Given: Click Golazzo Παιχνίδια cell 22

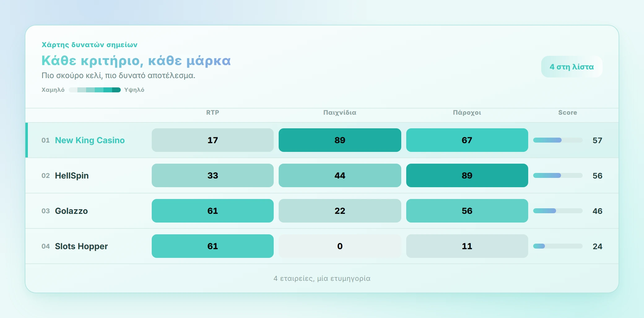Looking at the screenshot, I should point(340,211).
